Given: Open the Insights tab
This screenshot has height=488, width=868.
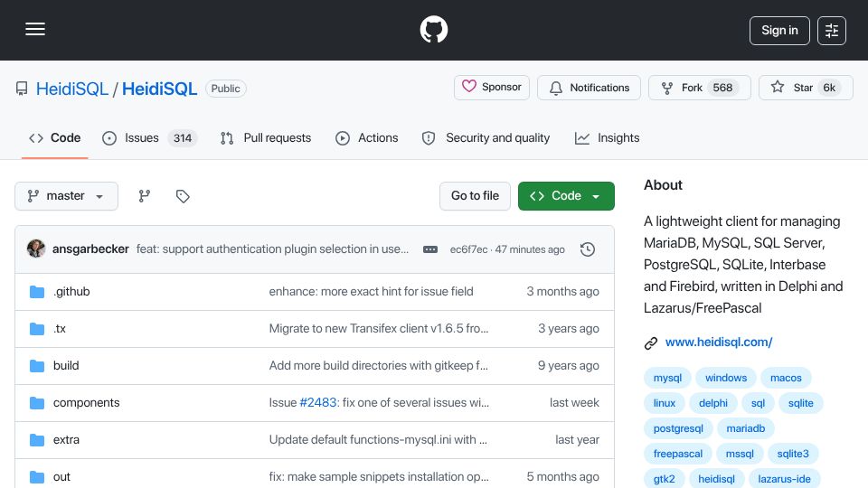Looking at the screenshot, I should pyautogui.click(x=608, y=137).
